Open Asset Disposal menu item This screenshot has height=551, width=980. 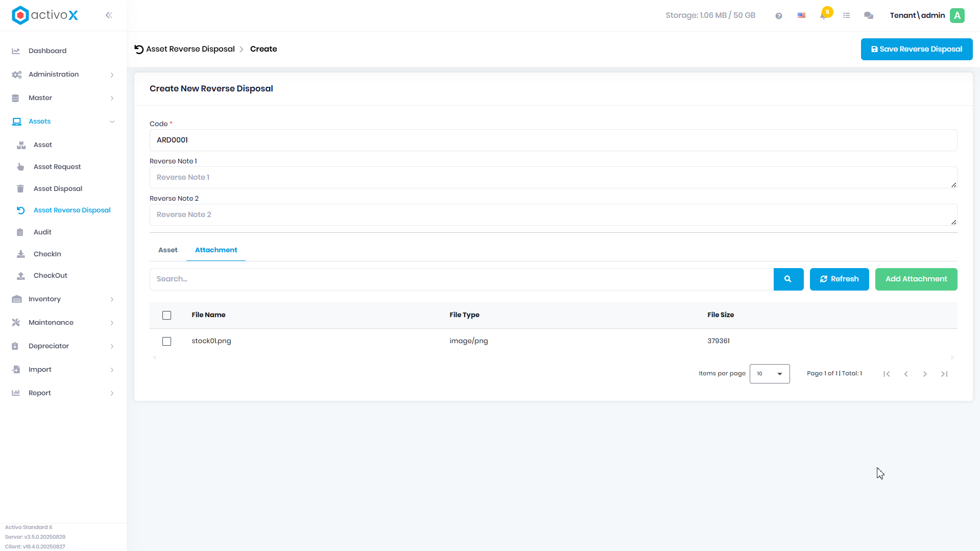click(x=58, y=189)
